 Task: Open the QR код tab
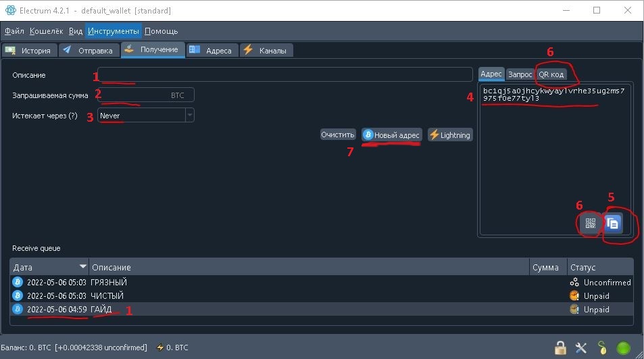pos(551,74)
